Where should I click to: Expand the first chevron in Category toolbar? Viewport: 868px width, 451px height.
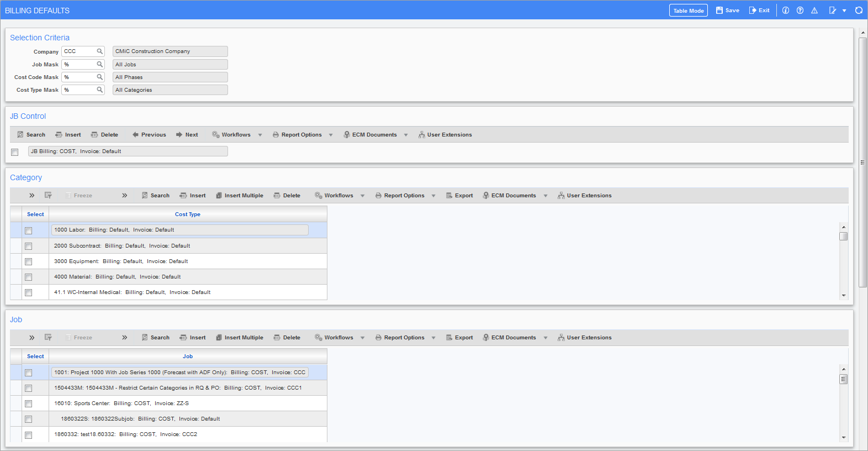[x=32, y=196]
